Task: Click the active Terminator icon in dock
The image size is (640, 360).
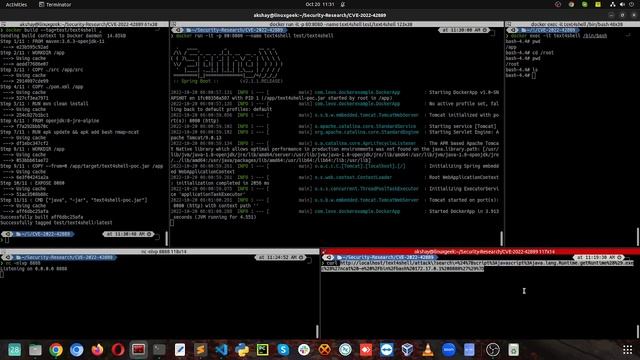Action: [138, 350]
